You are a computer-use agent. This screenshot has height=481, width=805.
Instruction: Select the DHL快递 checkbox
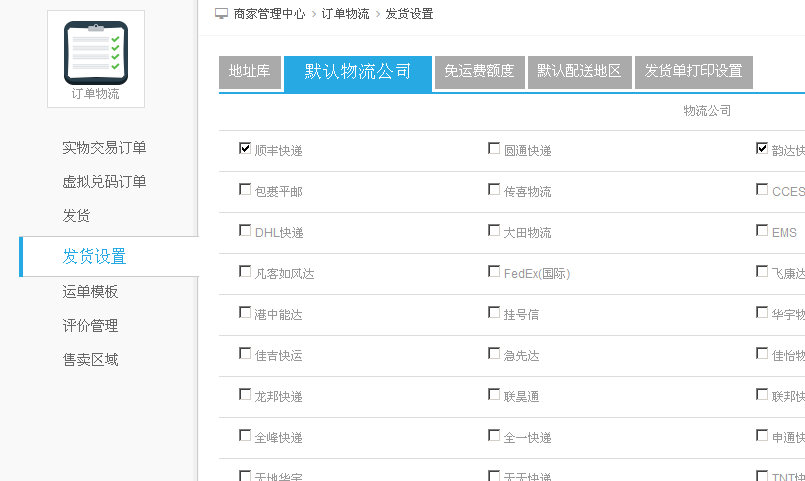coord(245,230)
